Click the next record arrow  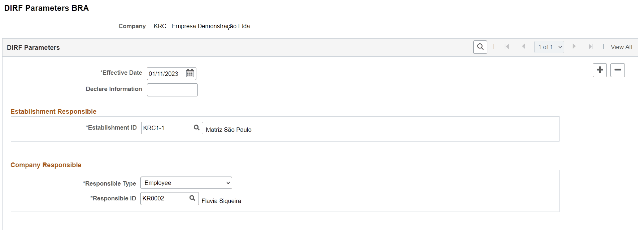pos(574,47)
